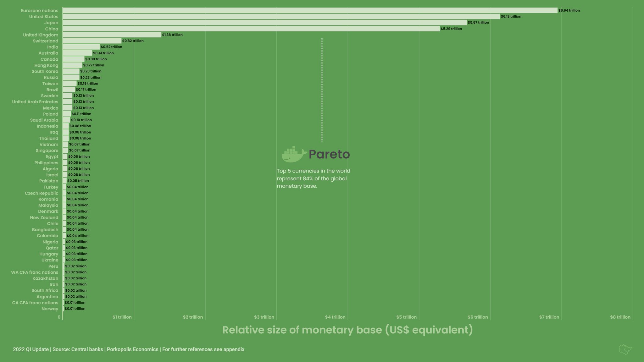Image resolution: width=644 pixels, height=362 pixels.
Task: Click the "Bangladesh" country label
Action: pos(45,230)
